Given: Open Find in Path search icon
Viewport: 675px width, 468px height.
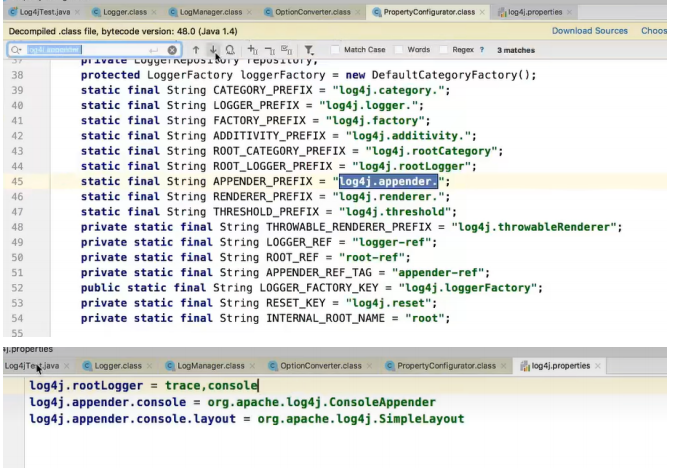Looking at the screenshot, I should [x=230, y=50].
